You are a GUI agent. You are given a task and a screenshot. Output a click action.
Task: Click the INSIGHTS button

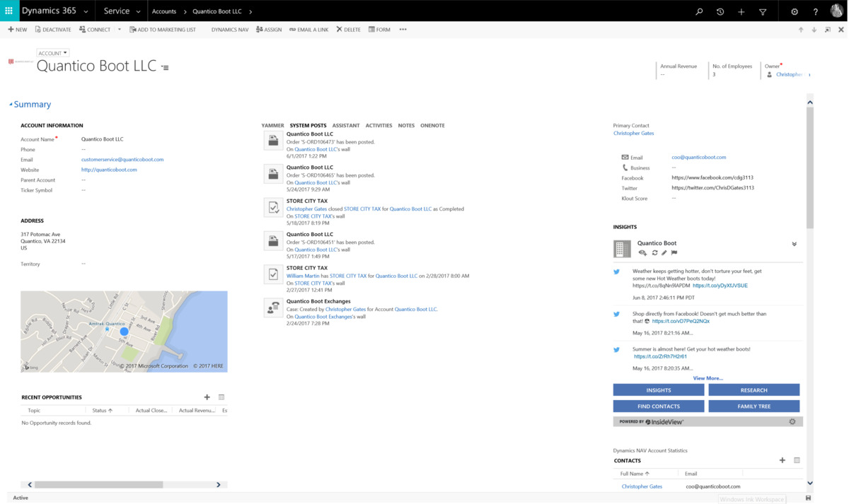659,390
